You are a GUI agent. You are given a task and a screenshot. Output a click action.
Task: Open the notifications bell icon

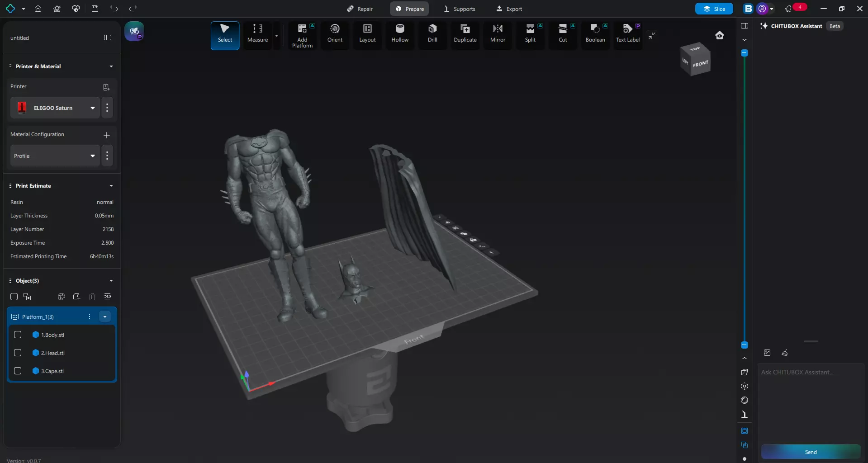[x=788, y=9]
